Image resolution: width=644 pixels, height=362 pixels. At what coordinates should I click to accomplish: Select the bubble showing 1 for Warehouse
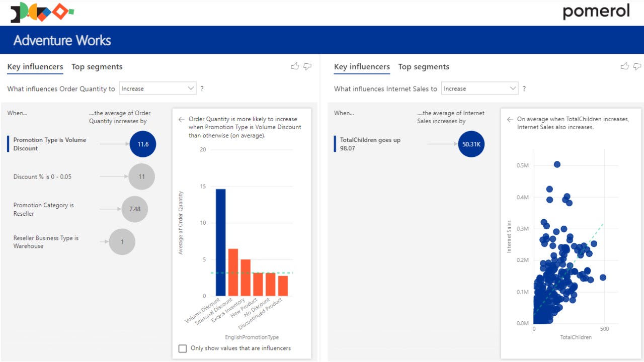[122, 242]
